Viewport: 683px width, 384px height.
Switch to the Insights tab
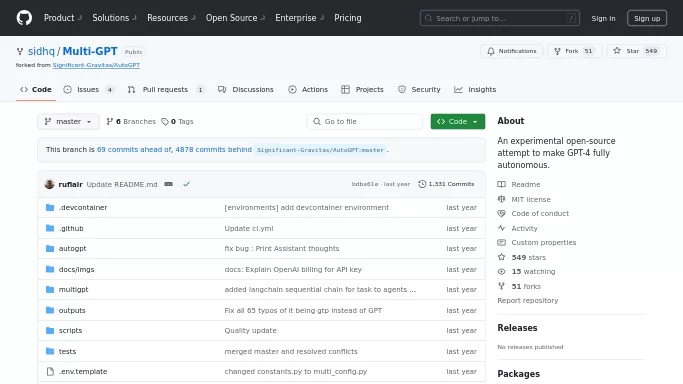point(475,89)
